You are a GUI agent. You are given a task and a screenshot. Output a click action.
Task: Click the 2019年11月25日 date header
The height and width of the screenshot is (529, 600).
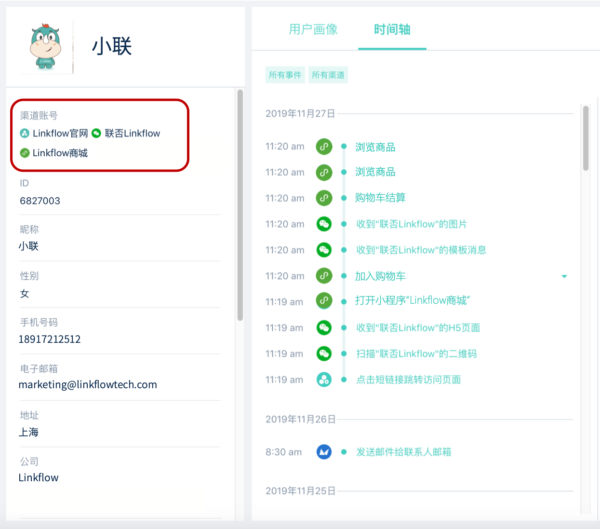300,491
